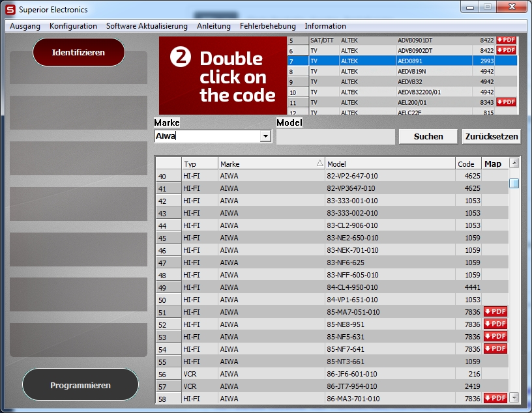
Task: Click into the Model search text field
Action: [x=335, y=137]
